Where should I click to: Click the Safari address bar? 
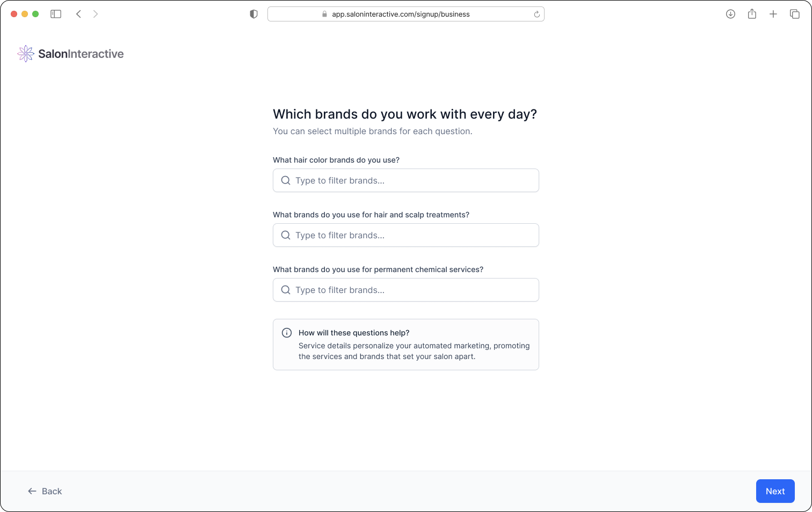tap(401, 14)
